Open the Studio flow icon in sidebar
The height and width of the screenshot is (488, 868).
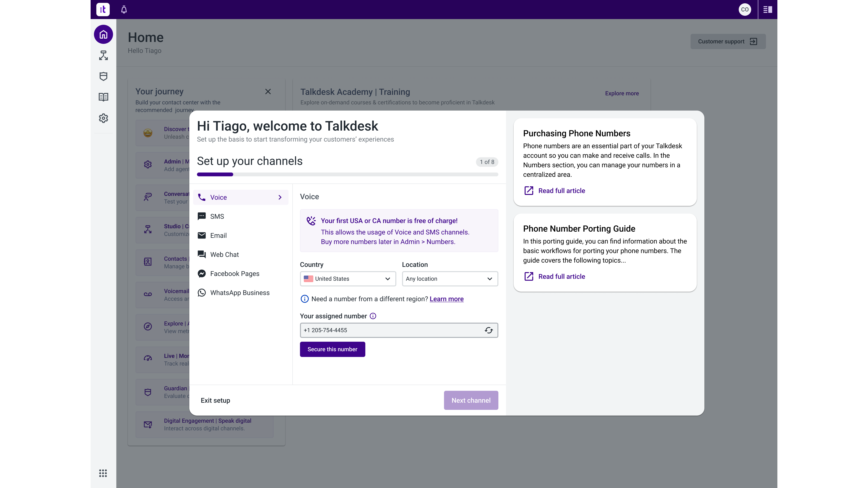tap(103, 55)
